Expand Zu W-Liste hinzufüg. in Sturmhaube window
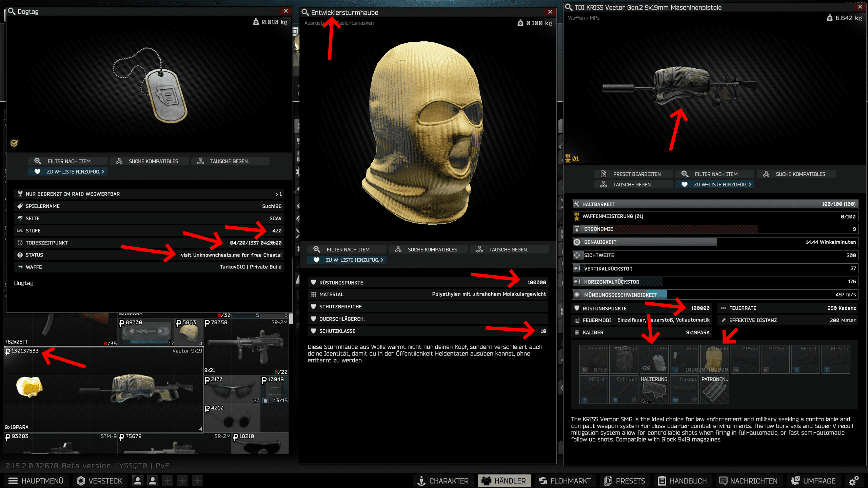The width and height of the screenshot is (868, 488). (x=347, y=260)
